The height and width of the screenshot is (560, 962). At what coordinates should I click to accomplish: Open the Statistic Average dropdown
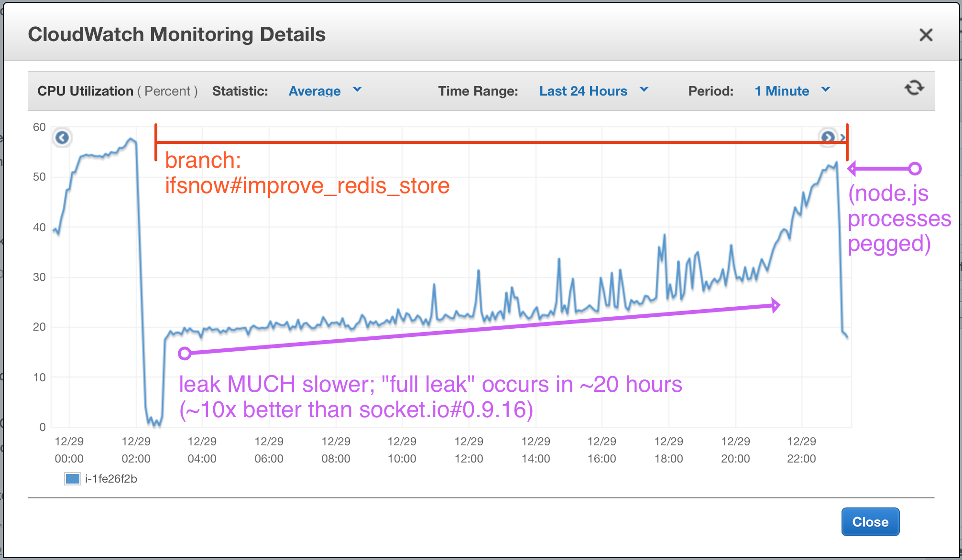[x=315, y=91]
